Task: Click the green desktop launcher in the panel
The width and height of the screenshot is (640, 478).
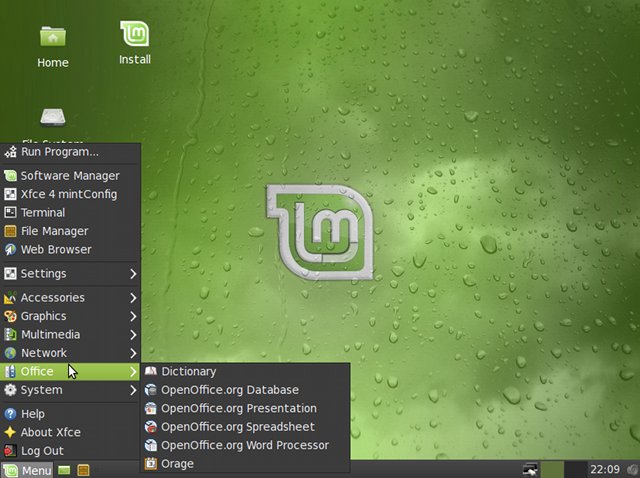Action: click(64, 470)
